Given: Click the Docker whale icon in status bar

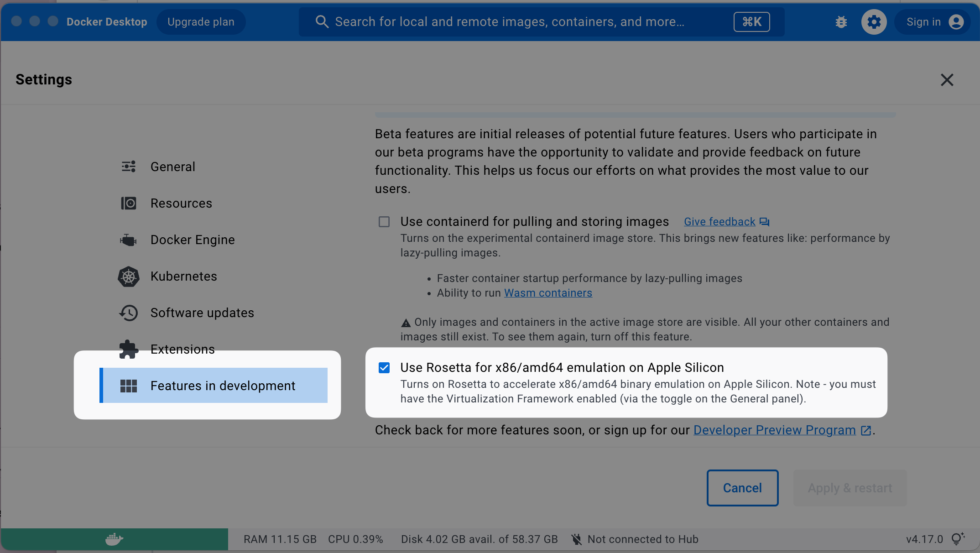Looking at the screenshot, I should tap(114, 539).
